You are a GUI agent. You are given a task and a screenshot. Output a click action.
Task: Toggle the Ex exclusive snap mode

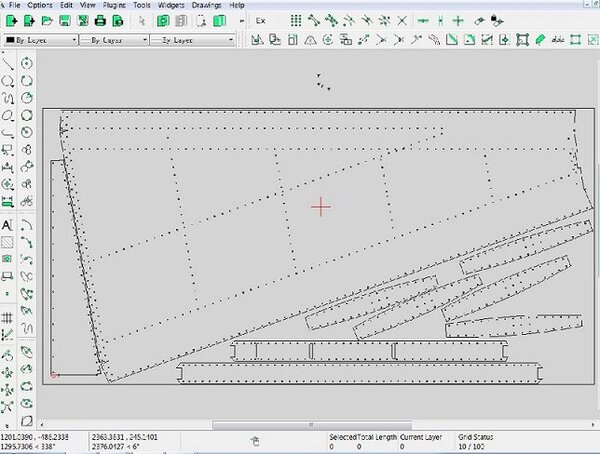(260, 20)
